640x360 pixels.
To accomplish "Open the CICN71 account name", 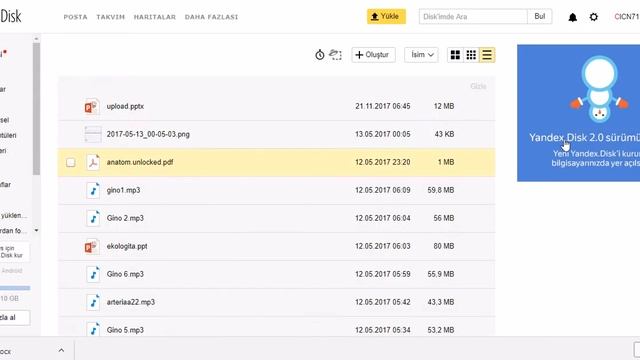I will 627,17.
